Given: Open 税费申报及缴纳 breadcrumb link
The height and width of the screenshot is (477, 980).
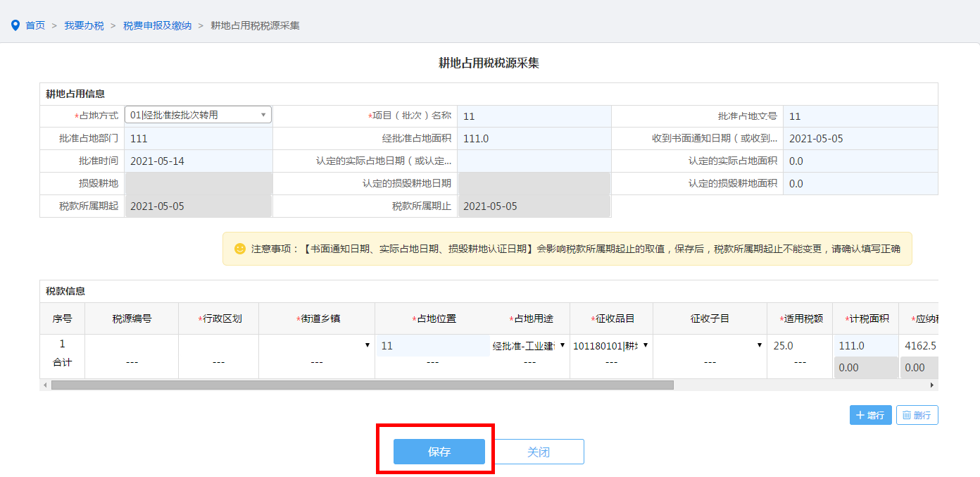Looking at the screenshot, I should pyautogui.click(x=157, y=25).
